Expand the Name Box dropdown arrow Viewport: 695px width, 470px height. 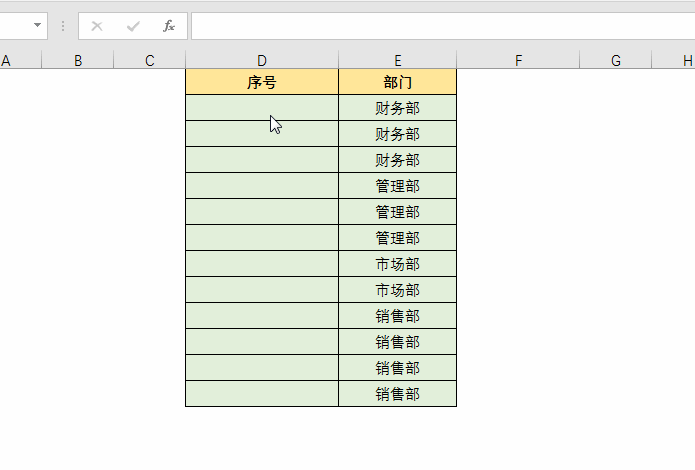click(38, 25)
